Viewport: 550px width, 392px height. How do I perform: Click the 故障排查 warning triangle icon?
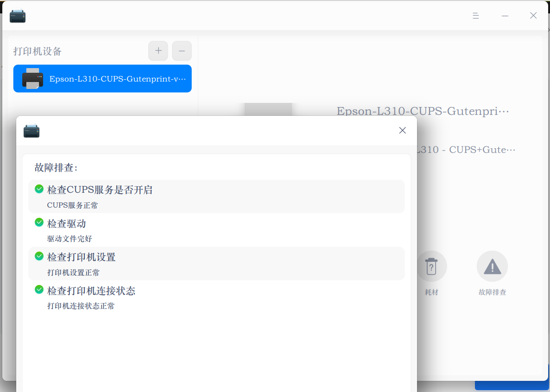pos(492,266)
